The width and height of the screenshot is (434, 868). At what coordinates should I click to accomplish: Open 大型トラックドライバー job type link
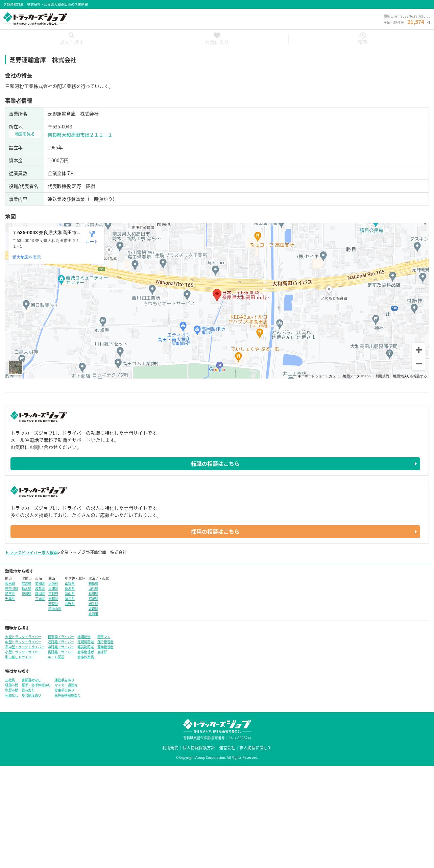(23, 637)
